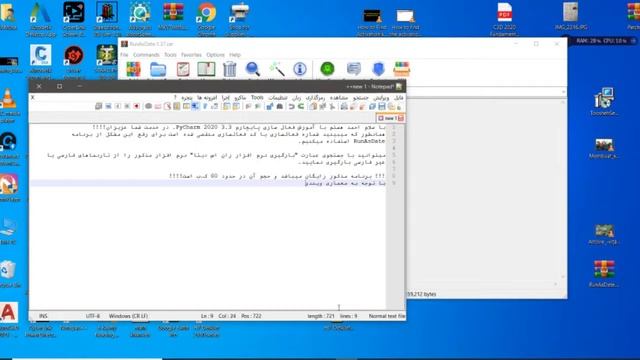Click WinRAR Add toolbar icon
The height and width of the screenshot is (360, 640).
click(133, 69)
